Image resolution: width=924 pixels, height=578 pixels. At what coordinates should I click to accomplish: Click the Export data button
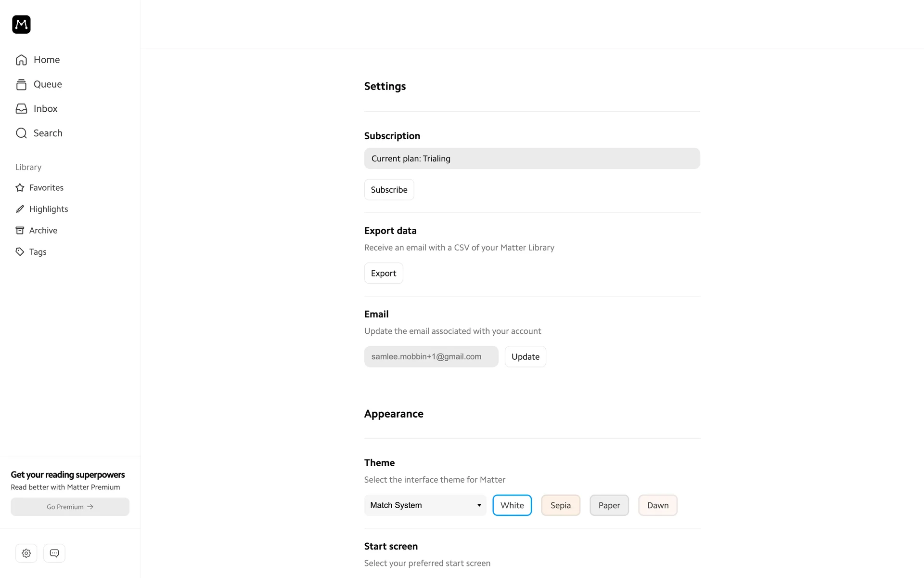[x=384, y=273]
